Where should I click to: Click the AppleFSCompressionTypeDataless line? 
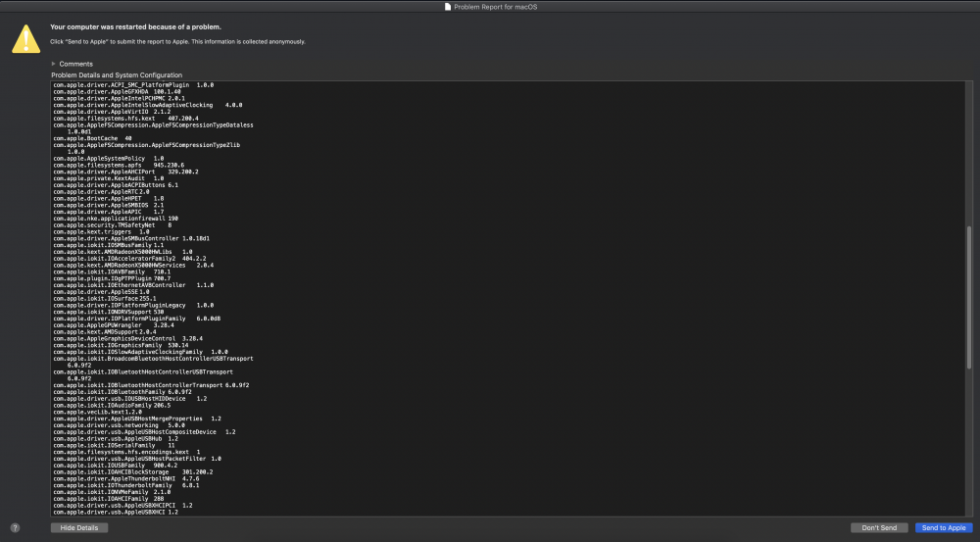(x=153, y=125)
